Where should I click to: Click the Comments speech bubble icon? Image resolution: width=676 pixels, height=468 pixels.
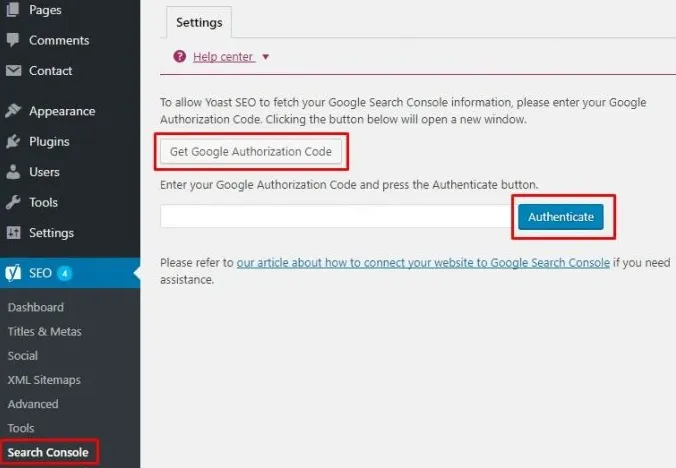pyautogui.click(x=13, y=40)
